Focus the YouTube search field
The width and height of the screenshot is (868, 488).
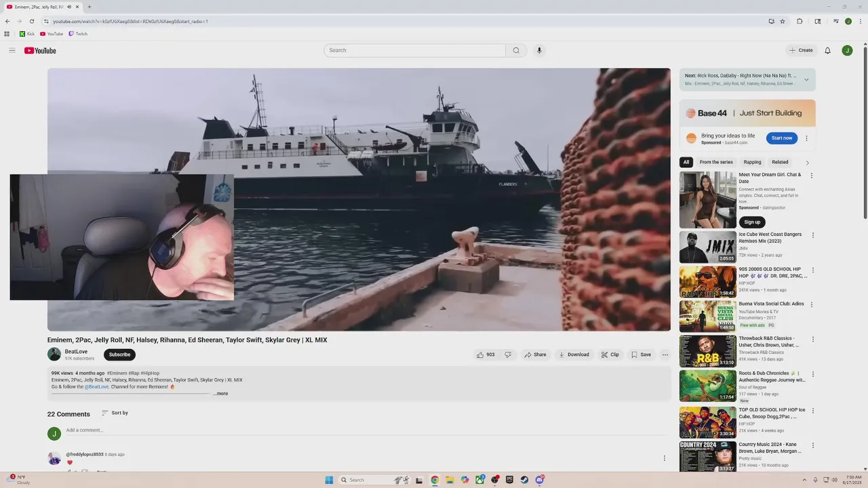pos(414,50)
